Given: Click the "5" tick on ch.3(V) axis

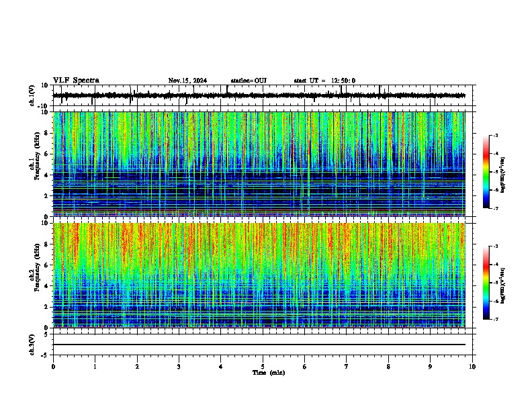Looking at the screenshot, I should tap(46, 334).
